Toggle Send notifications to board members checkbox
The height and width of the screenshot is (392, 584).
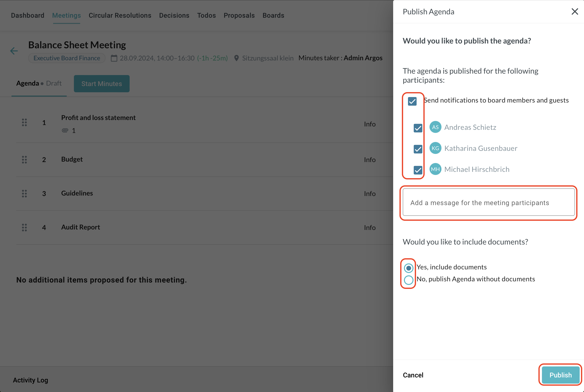pos(412,101)
